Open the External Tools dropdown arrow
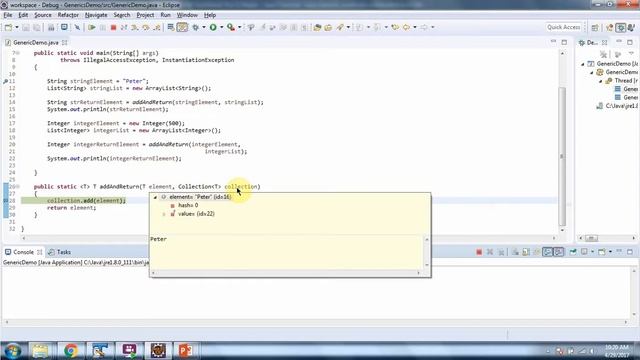The width and height of the screenshot is (640, 360). click(240, 27)
